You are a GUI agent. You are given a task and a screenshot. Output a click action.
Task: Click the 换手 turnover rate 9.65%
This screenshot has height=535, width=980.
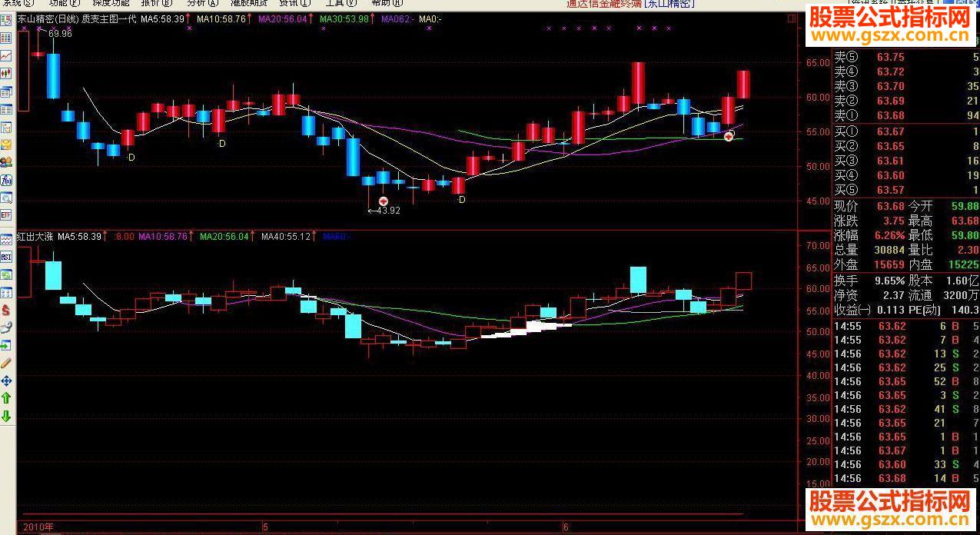[x=890, y=281]
